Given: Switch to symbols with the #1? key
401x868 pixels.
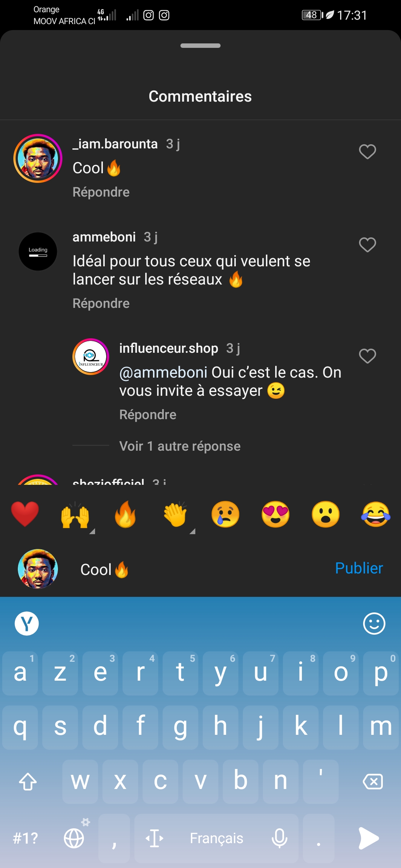Looking at the screenshot, I should (25, 838).
